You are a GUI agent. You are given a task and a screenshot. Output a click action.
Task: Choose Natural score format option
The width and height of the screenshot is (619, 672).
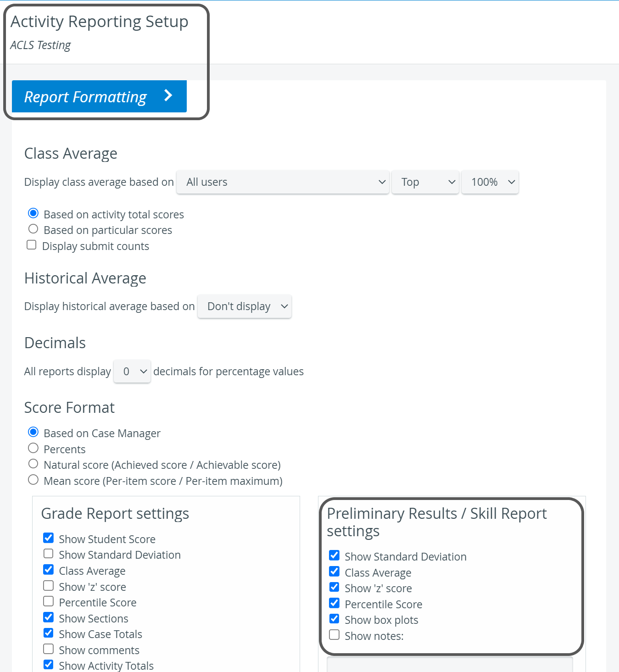coord(33,464)
